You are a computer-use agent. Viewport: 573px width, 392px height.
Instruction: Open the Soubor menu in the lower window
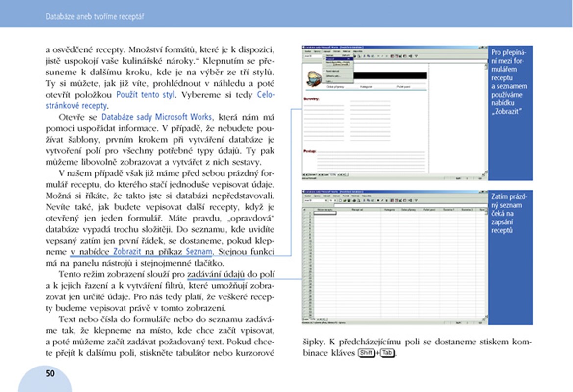(x=307, y=196)
